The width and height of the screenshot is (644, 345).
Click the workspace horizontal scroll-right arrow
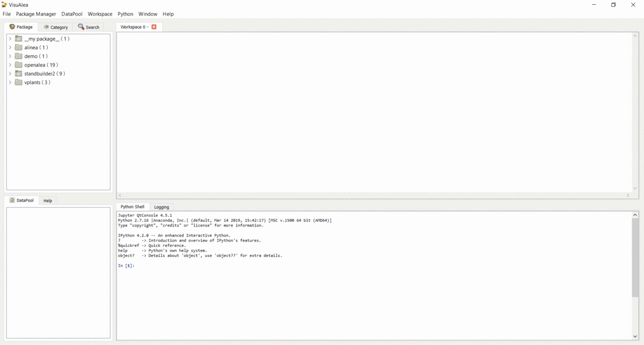tap(628, 195)
